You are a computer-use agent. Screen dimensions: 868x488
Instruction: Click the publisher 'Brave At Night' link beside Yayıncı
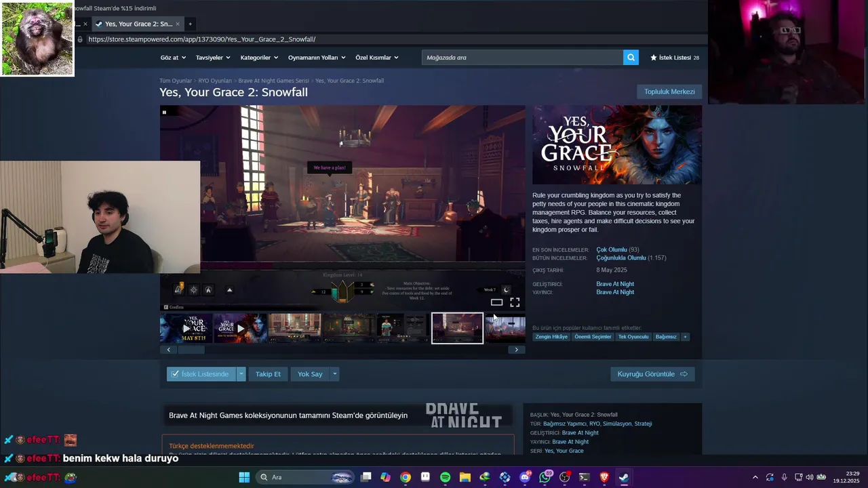tap(615, 292)
